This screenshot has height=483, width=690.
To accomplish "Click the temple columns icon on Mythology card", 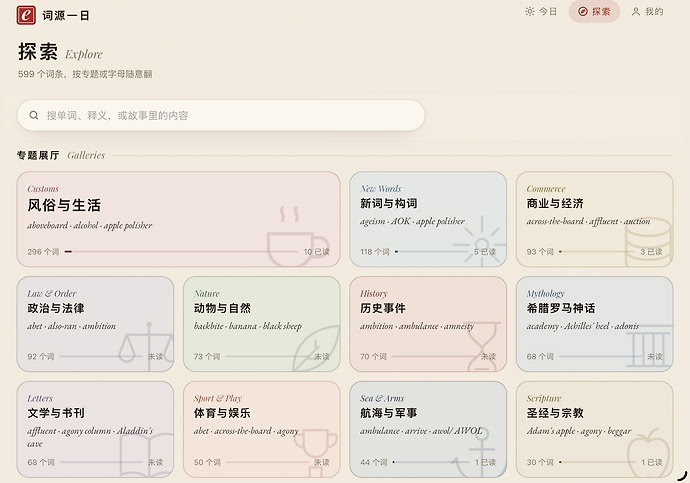I will 650,346.
